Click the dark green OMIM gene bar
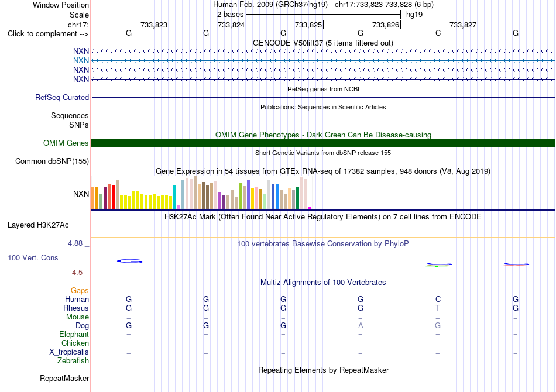556x392 pixels. (x=323, y=143)
